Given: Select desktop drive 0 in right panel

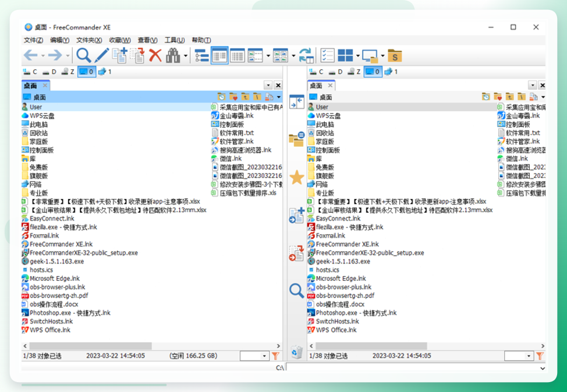Looking at the screenshot, I should point(373,72).
